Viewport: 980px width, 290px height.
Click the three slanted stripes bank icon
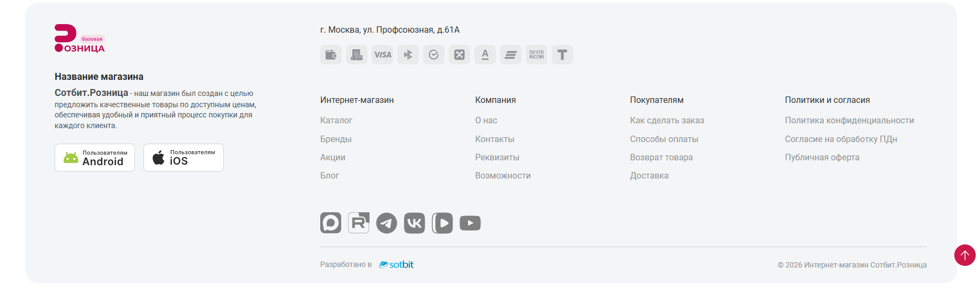(511, 55)
